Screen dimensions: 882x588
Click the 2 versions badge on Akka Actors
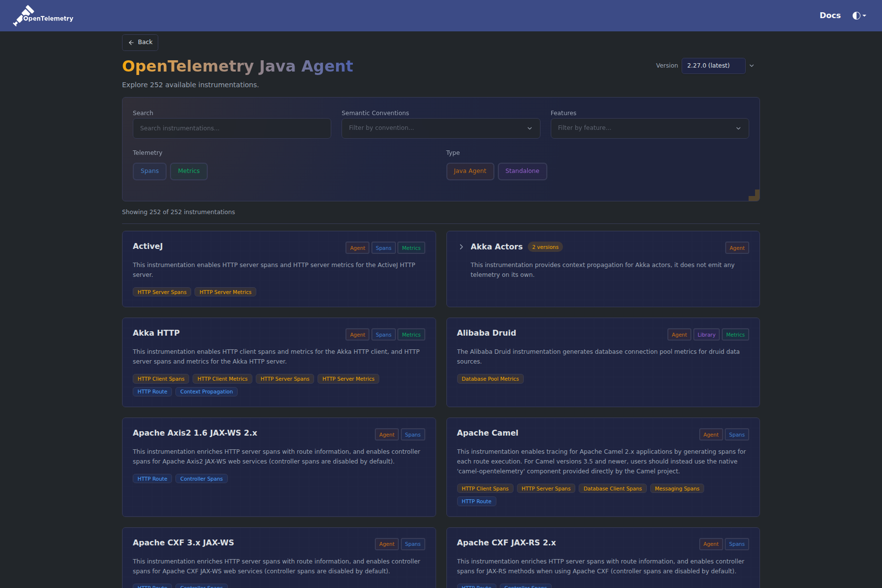tap(545, 247)
